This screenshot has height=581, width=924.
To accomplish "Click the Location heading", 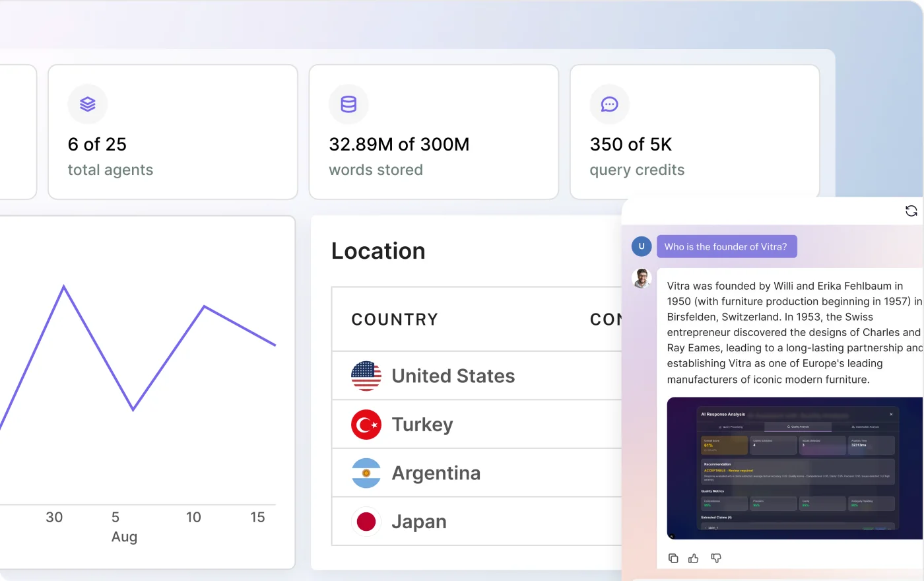I will point(378,251).
